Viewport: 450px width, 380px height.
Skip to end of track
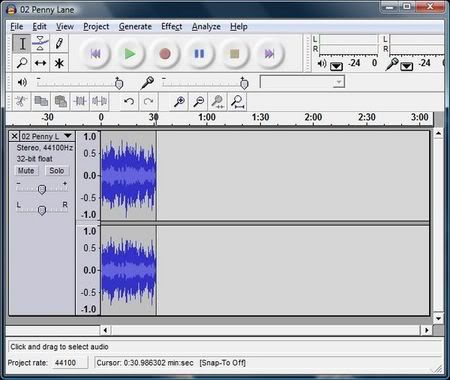269,54
